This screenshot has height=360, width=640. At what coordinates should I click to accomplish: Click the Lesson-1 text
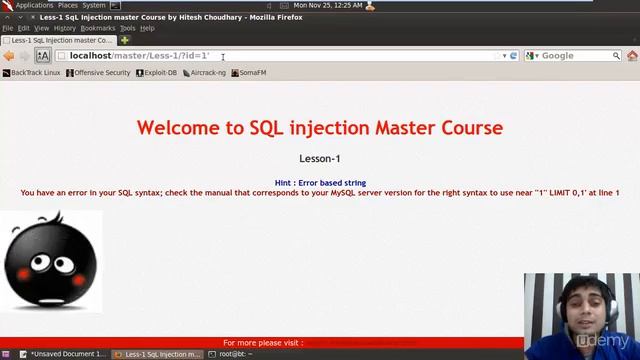320,158
